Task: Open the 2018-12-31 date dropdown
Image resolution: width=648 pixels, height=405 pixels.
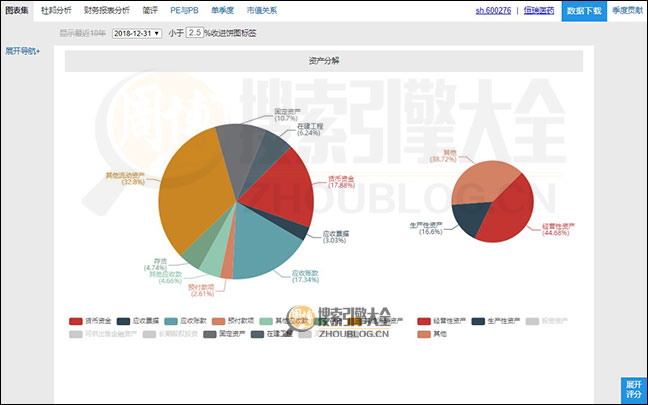Action: 137,33
